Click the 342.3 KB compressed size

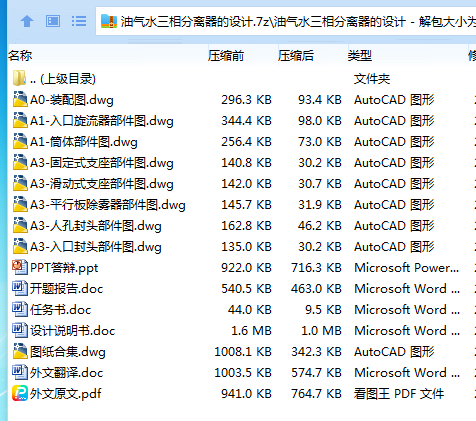pos(316,352)
